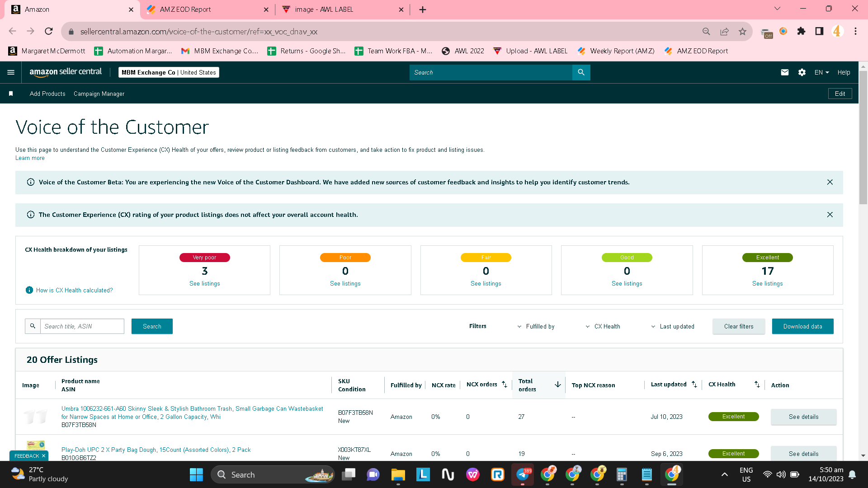See listings under Excellent CX Health
Viewport: 868px width, 488px height.
[768, 283]
